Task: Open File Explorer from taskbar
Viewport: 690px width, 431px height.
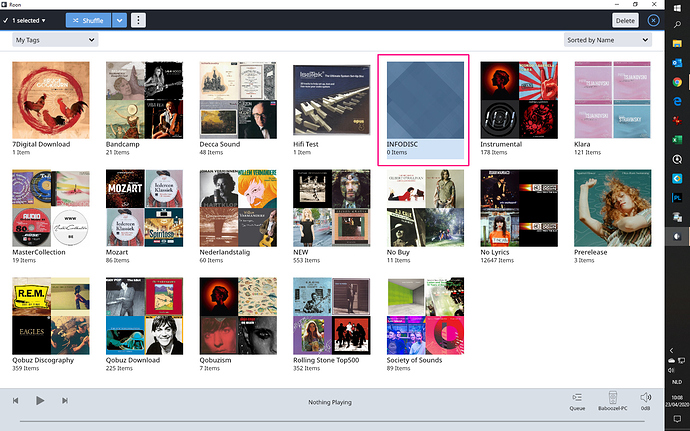Action: [677, 44]
